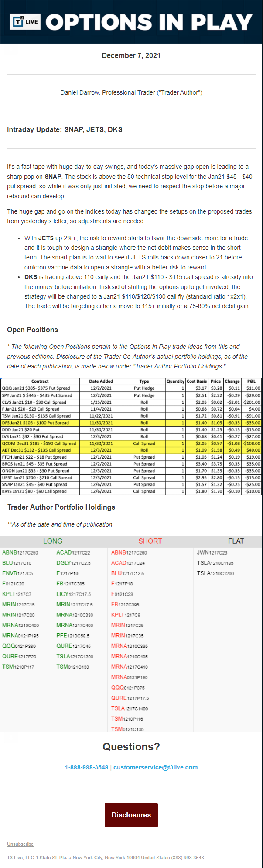The height and width of the screenshot is (868, 263).
Task: Select the SHORT column header
Action: 150,541
